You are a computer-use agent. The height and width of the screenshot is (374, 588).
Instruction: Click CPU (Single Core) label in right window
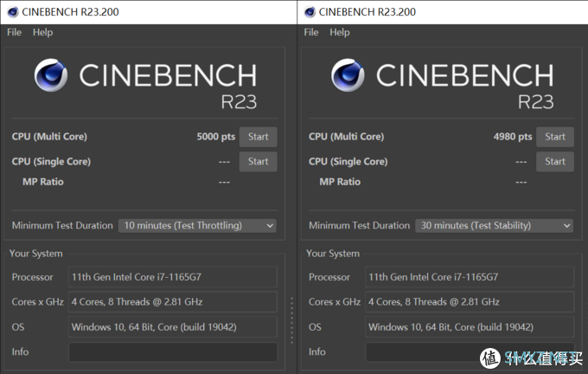click(x=348, y=162)
